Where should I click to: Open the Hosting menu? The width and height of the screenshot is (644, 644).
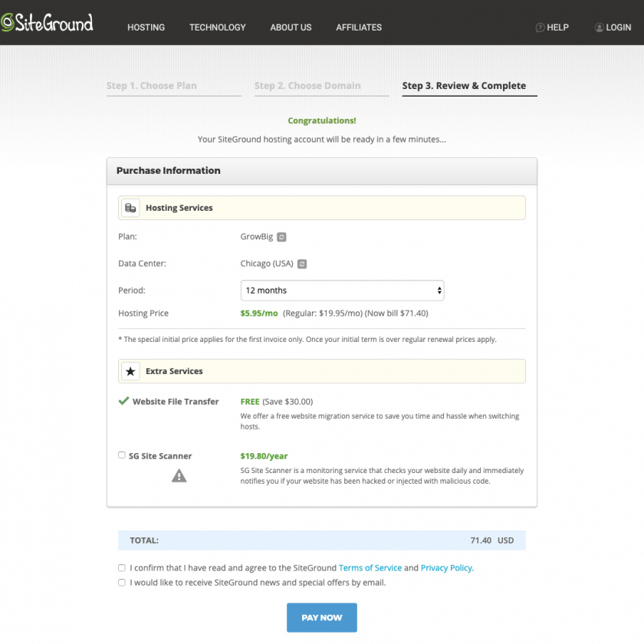coord(146,28)
